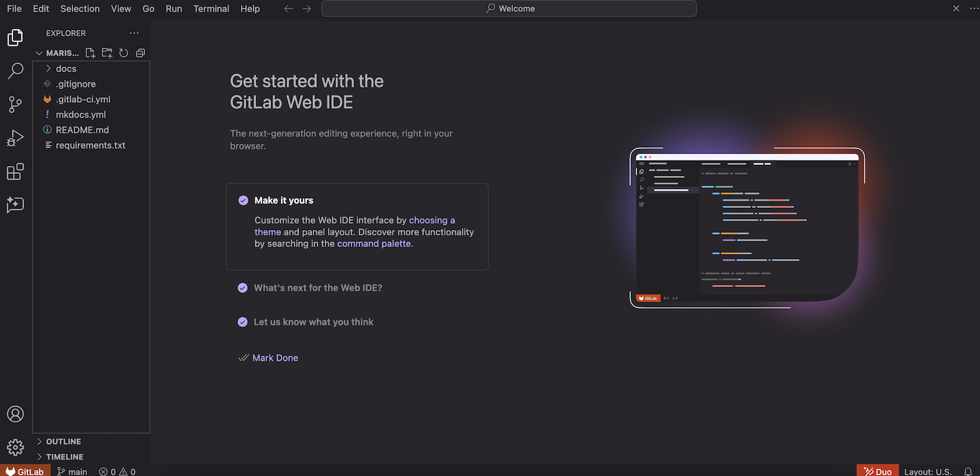This screenshot has height=476, width=980.
Task: Expand the docs folder
Action: click(65, 69)
